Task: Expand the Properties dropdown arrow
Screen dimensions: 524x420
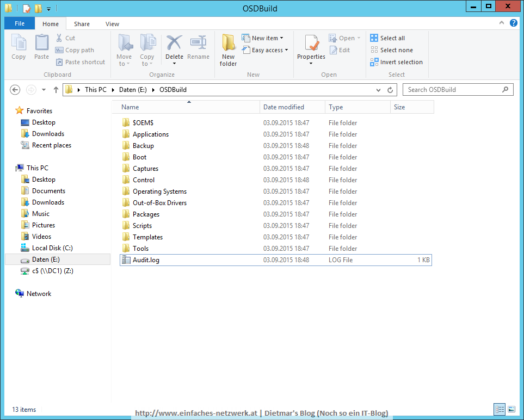Action: click(x=311, y=64)
